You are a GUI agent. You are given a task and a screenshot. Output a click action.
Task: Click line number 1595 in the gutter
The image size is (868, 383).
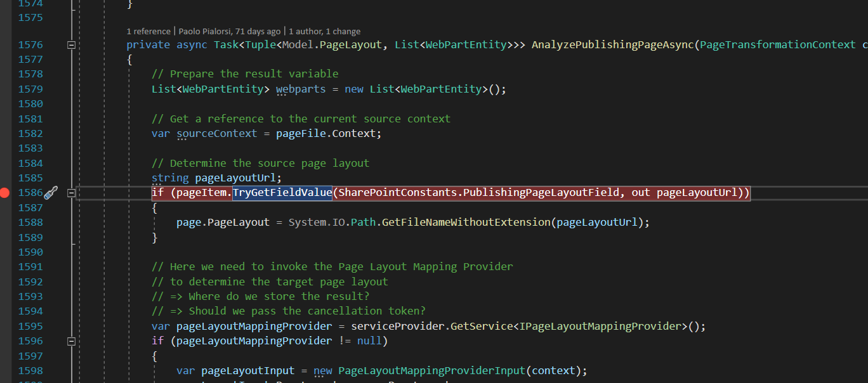pos(30,325)
